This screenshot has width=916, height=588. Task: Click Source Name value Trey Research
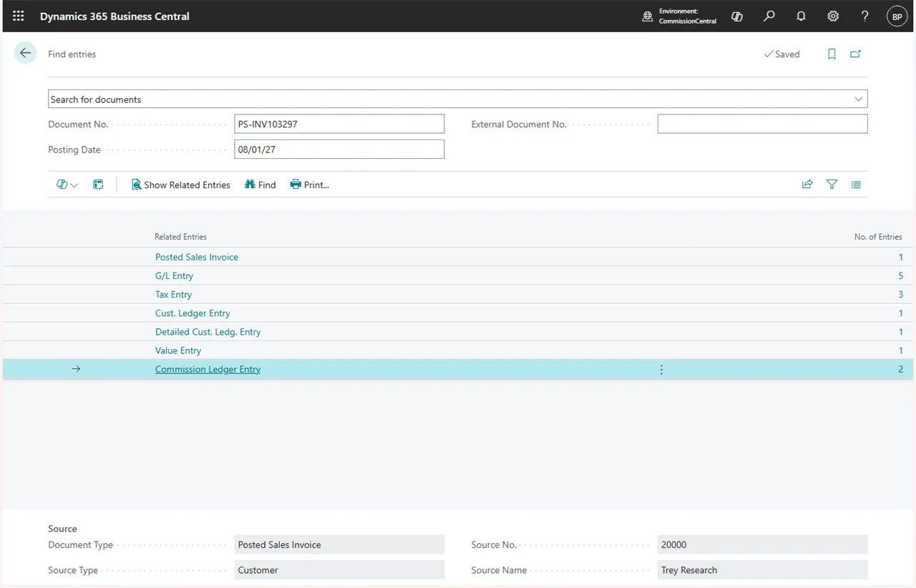click(x=762, y=570)
